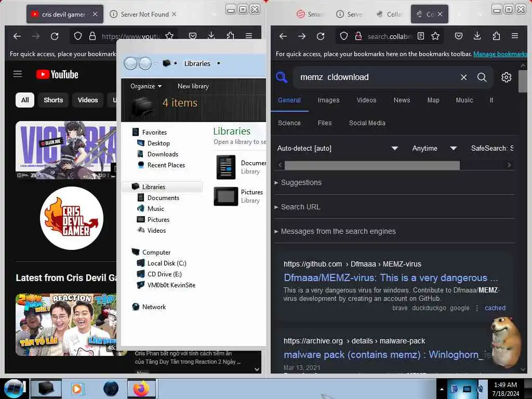Open the Organize dropdown in Explorer

click(146, 86)
